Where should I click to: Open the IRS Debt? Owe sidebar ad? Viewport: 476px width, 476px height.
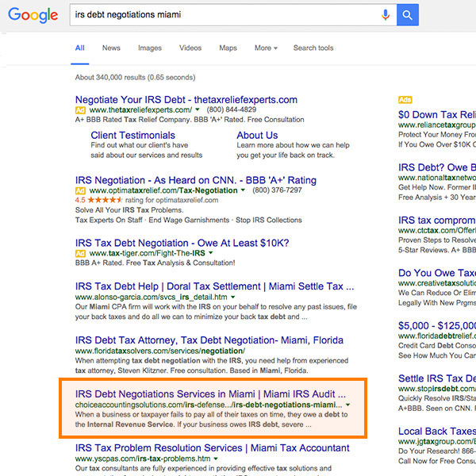437,167
